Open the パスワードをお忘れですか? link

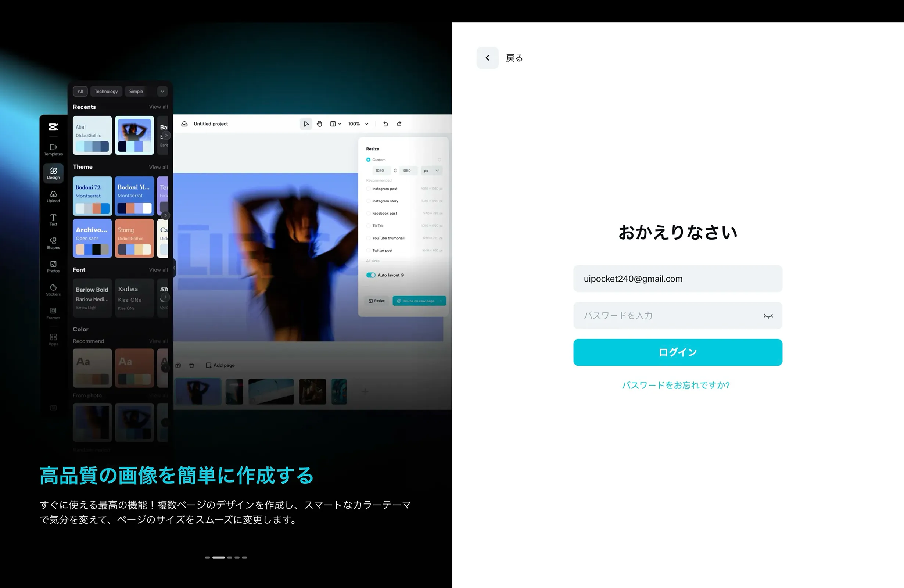(676, 385)
